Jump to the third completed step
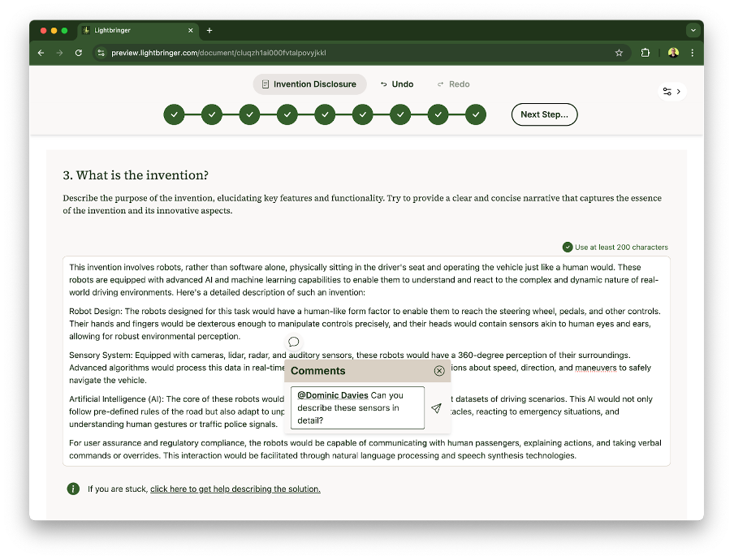This screenshot has height=560, width=734. [x=249, y=114]
